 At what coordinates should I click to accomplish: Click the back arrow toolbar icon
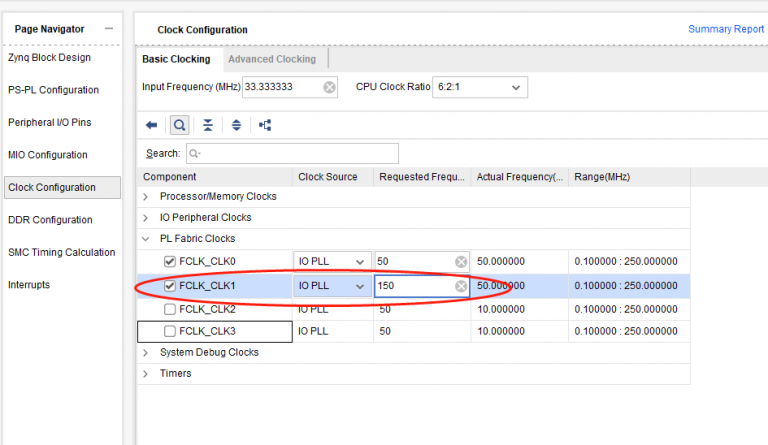152,125
